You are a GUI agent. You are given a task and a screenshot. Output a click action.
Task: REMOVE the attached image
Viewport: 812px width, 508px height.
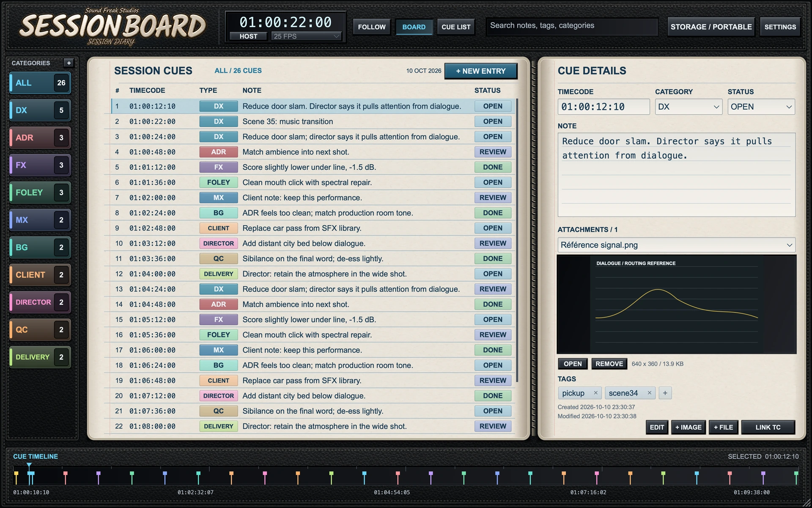pyautogui.click(x=609, y=364)
